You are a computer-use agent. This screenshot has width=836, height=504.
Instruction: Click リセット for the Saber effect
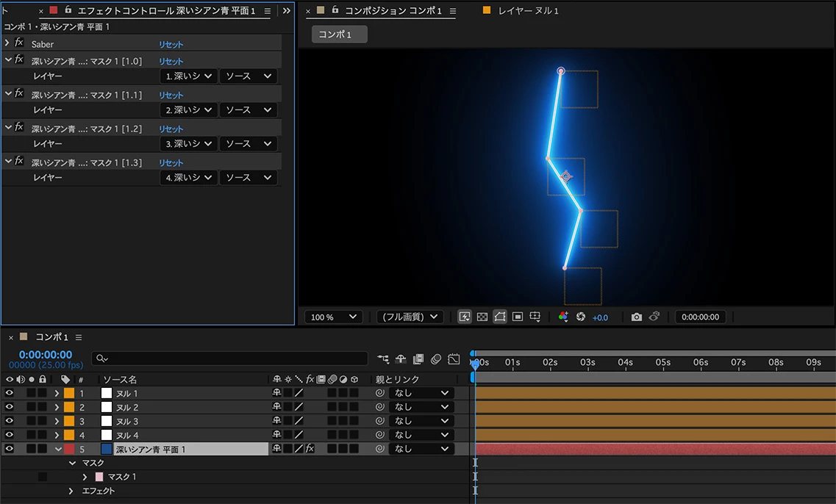click(171, 45)
